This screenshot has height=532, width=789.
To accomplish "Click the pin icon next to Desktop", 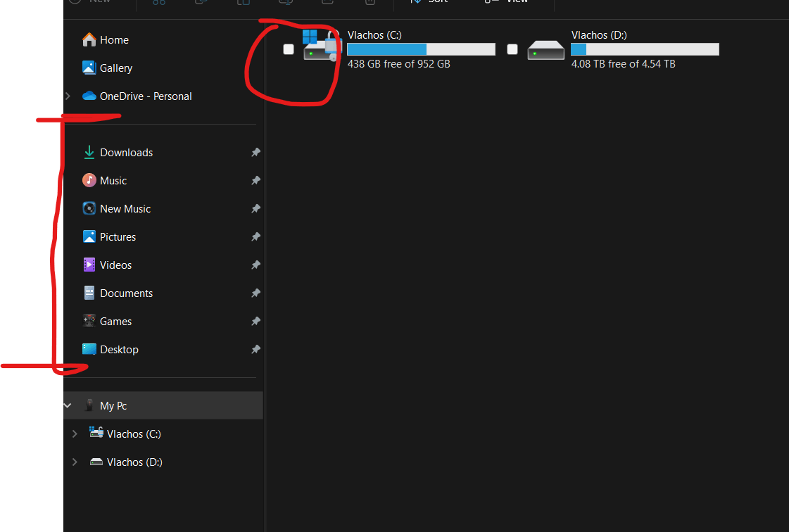I will 255,349.
